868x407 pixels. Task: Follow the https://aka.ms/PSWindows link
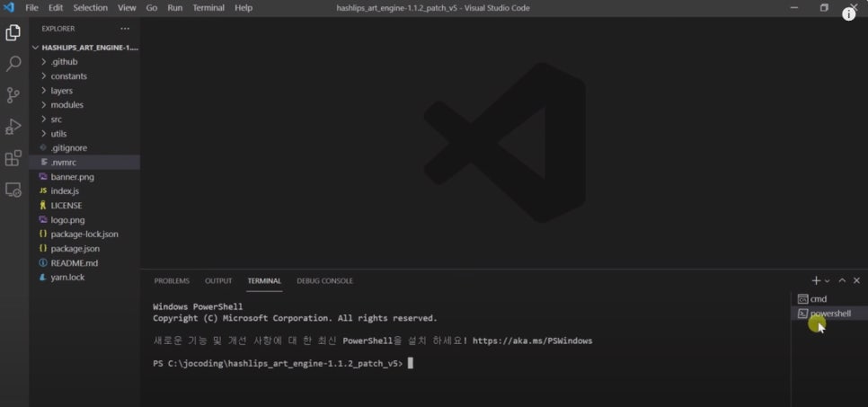pos(533,341)
